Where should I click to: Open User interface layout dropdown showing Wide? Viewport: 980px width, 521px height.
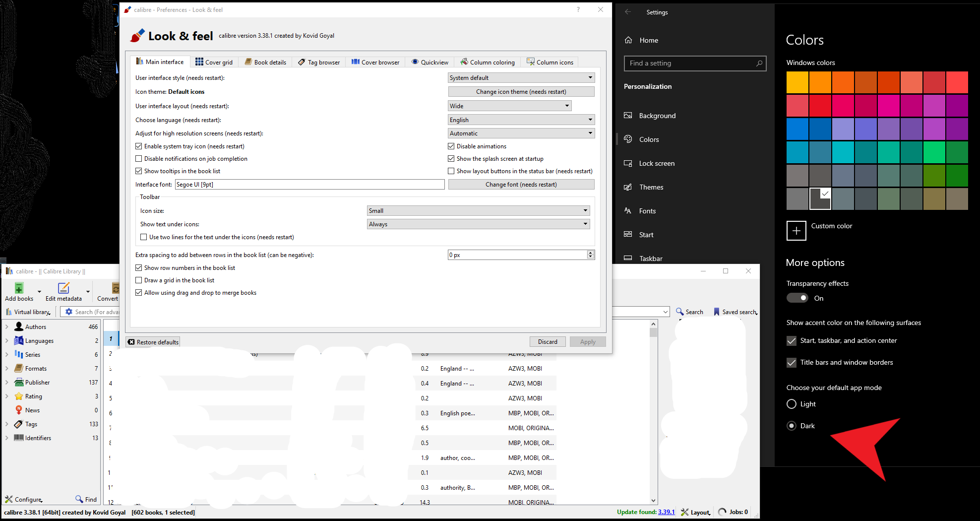(x=510, y=106)
